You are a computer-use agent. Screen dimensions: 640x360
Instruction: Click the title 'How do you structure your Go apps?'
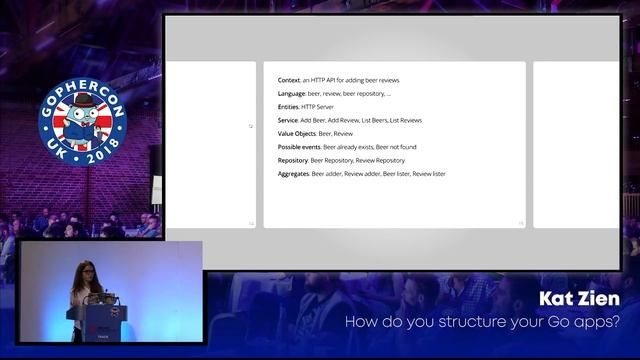[482, 322]
